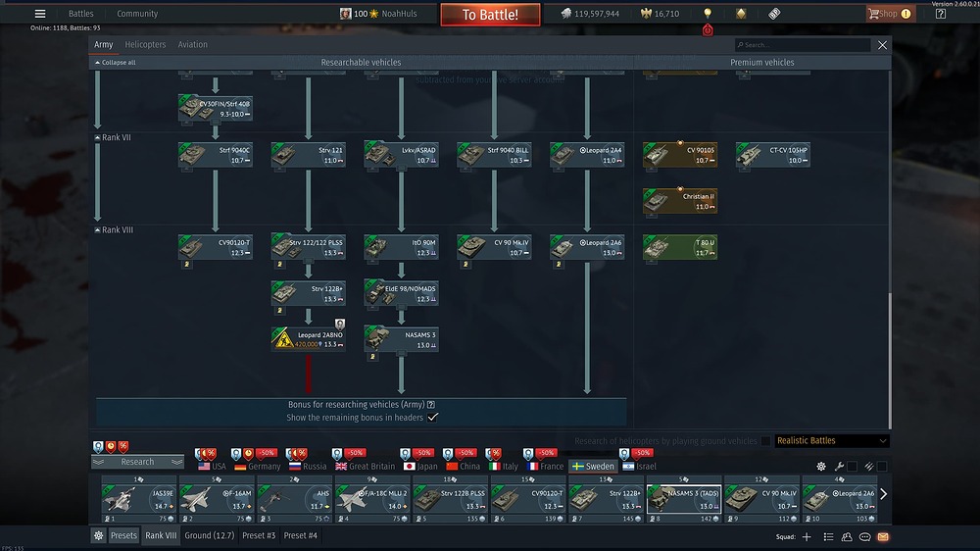Open crew slot F/A-18C MLU 2

tap(372, 498)
